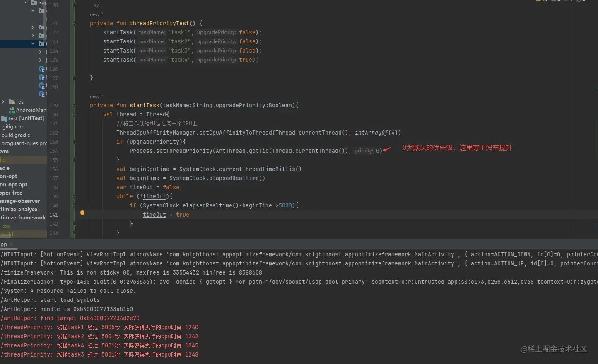The image size is (598, 364).
Task: Click gutter line number 134
Action: click(54, 151)
